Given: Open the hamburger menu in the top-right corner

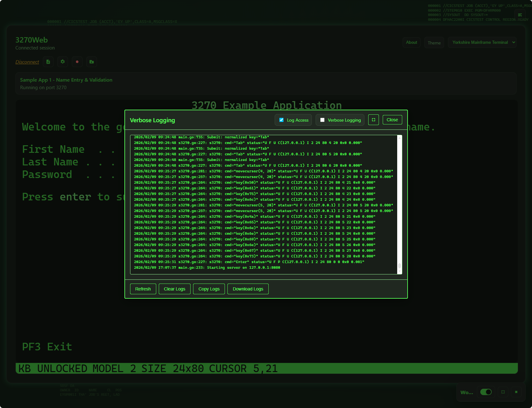Looking at the screenshot, I should coord(520,14).
